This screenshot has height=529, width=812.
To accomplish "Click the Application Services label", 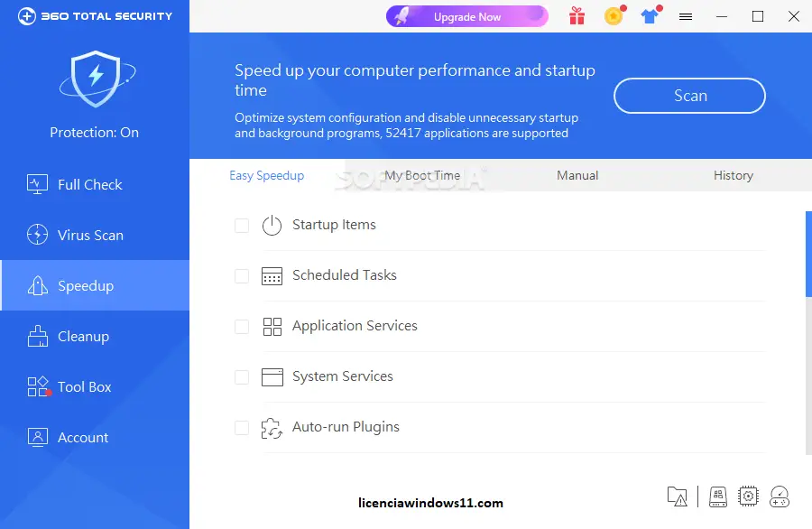I will [355, 326].
